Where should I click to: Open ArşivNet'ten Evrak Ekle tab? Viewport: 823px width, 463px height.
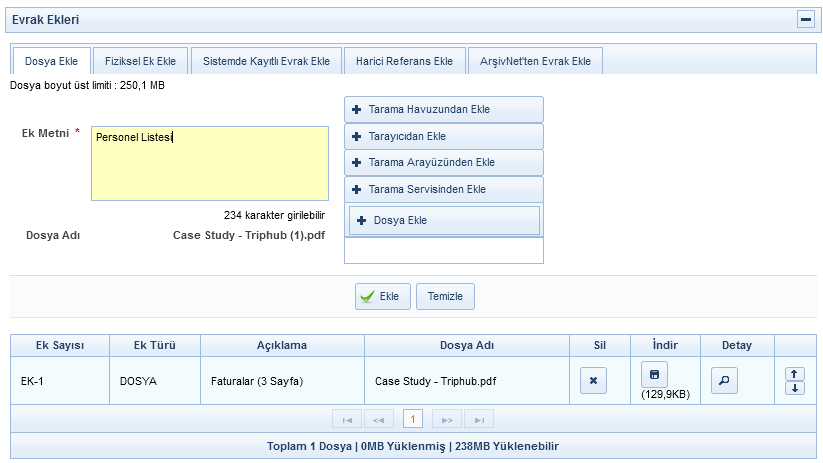[535, 61]
